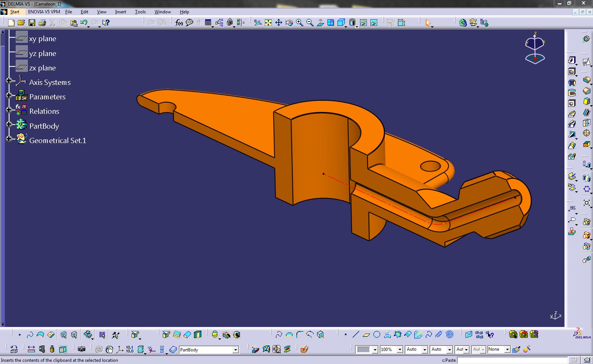Click the compass at top right
The width and height of the screenshot is (593, 364).
point(535,48)
